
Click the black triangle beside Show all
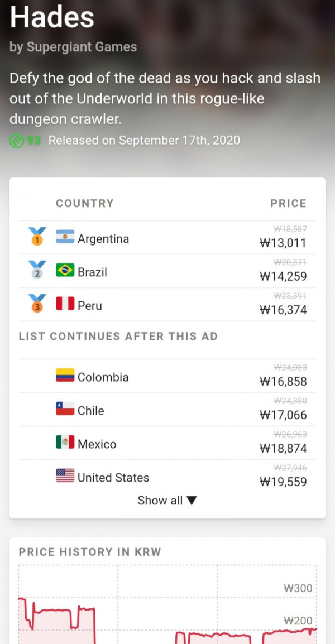click(192, 501)
